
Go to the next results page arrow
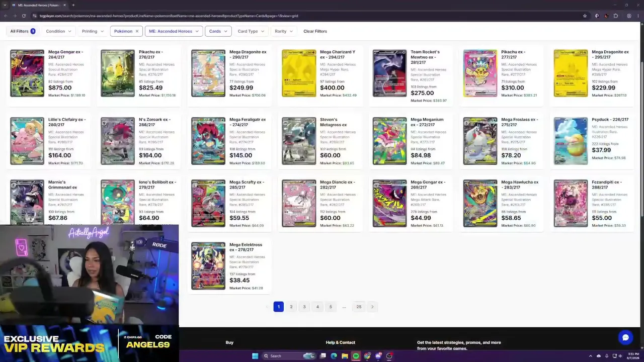click(372, 307)
